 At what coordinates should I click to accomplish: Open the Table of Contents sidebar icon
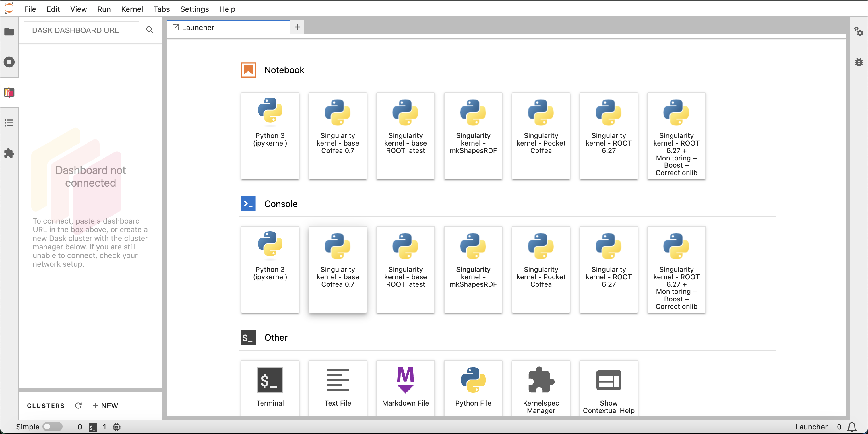click(9, 123)
